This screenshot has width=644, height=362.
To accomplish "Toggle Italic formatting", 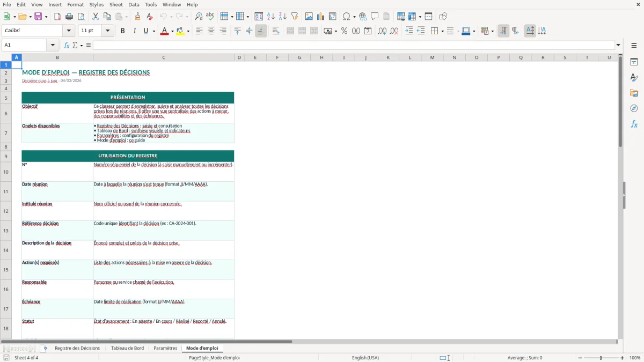I will (134, 31).
